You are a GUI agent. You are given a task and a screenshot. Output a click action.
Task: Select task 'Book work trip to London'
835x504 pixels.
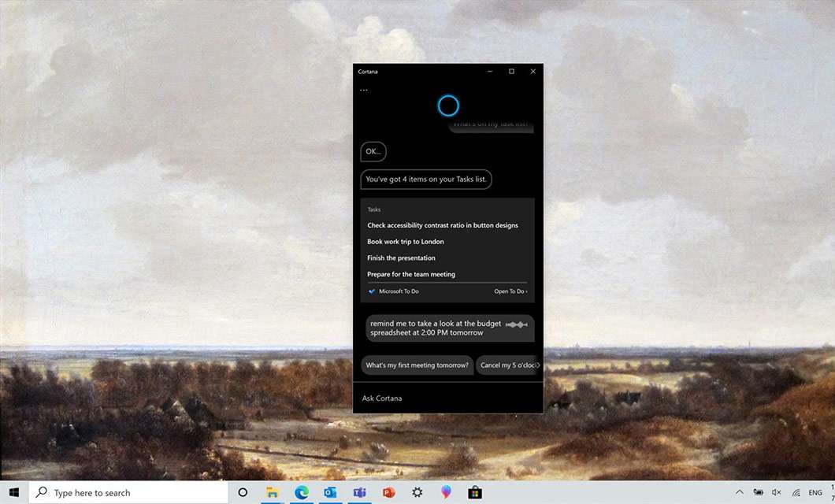[x=405, y=242]
